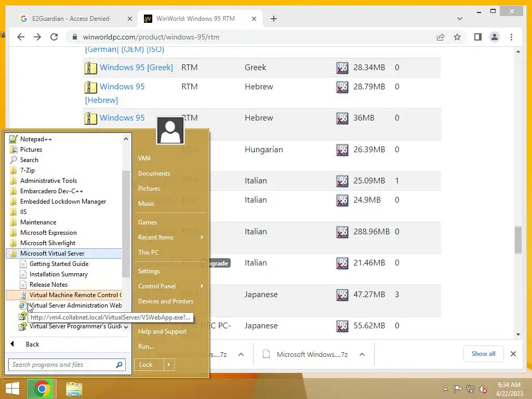Image resolution: width=532 pixels, height=399 pixels.
Task: Open Notepad++ from the programs list
Action: 36,139
